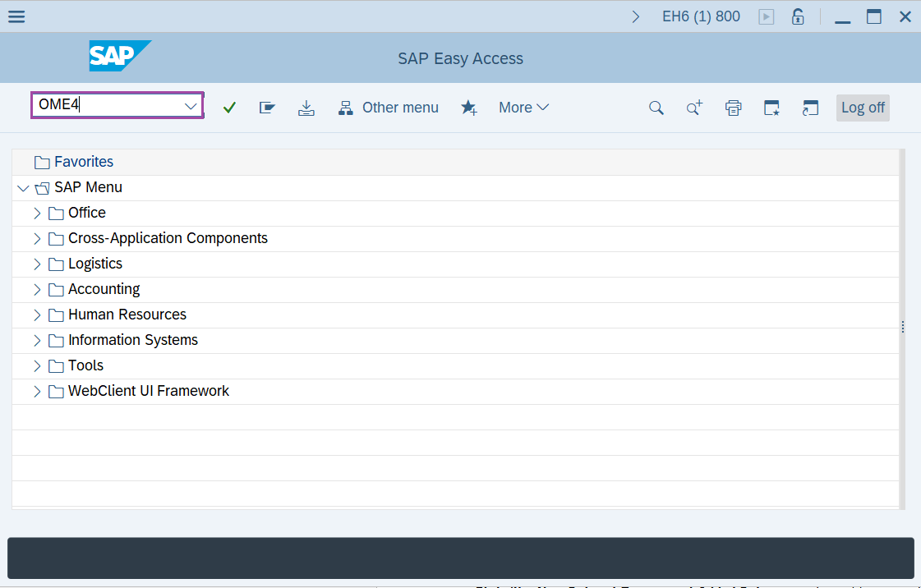Click the vertical scrollbar of the menu tree
921x588 pixels.
point(902,327)
